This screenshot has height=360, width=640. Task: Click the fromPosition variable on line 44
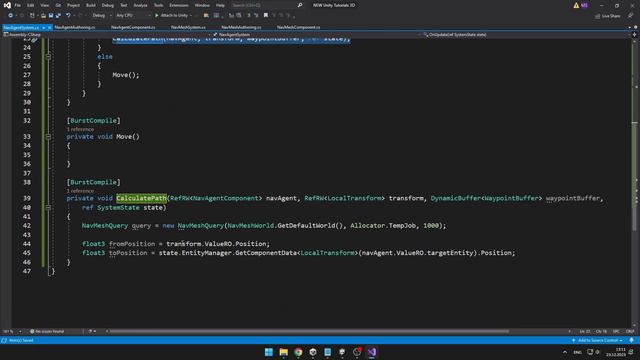[132, 244]
